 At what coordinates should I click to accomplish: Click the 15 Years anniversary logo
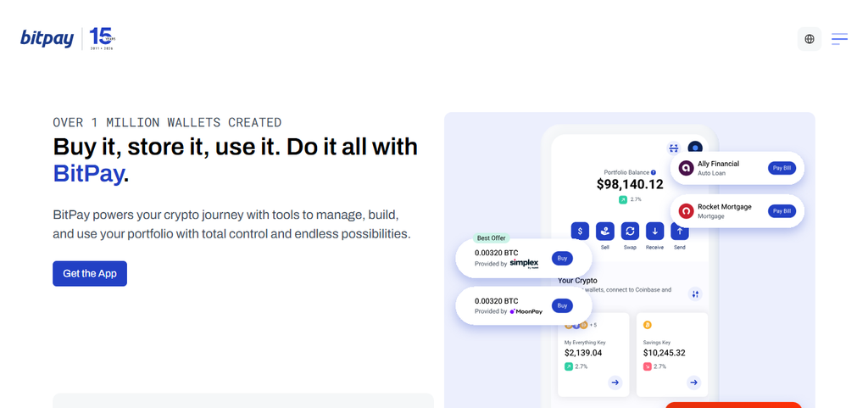point(103,39)
